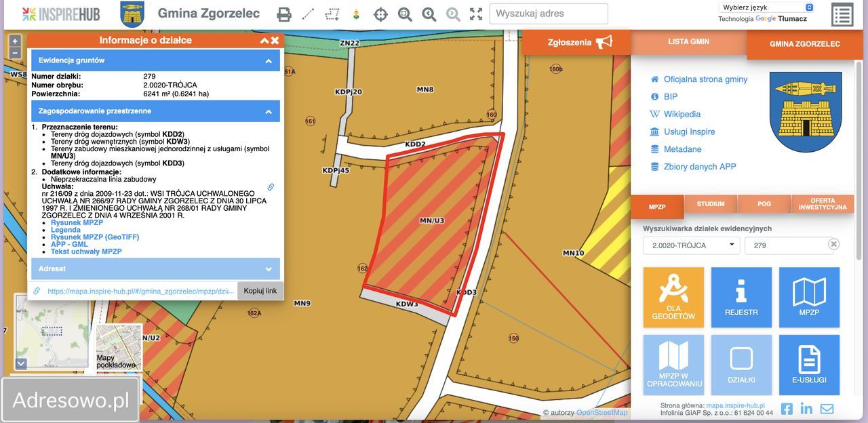Select the measure distance line tool
Image resolution: width=868 pixels, height=423 pixels.
(308, 14)
